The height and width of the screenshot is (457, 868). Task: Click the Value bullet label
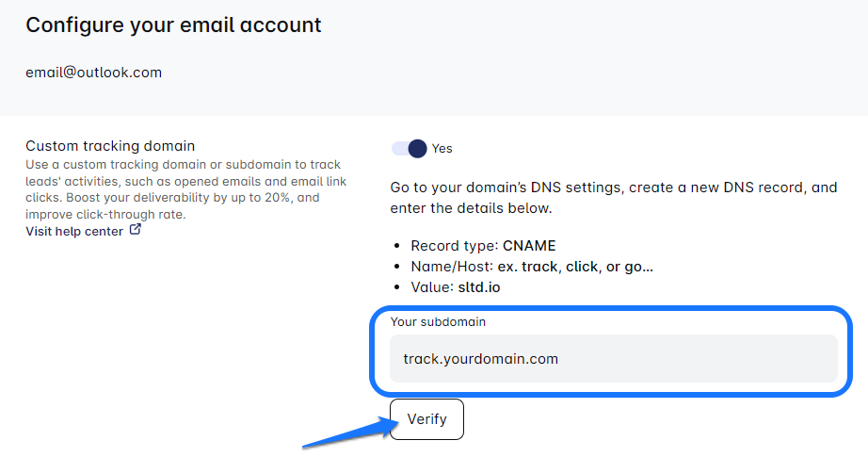430,288
